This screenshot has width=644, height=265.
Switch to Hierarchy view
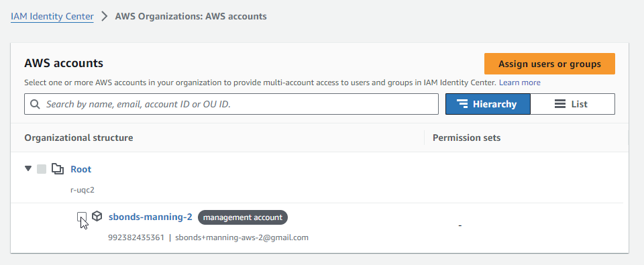click(x=488, y=104)
